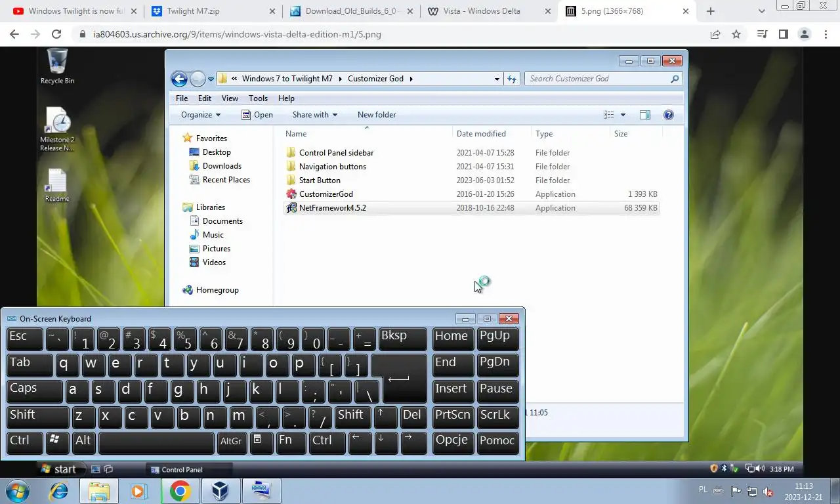Click the Opcje key on On-Screen Keyboard
The width and height of the screenshot is (840, 504).
453,444
